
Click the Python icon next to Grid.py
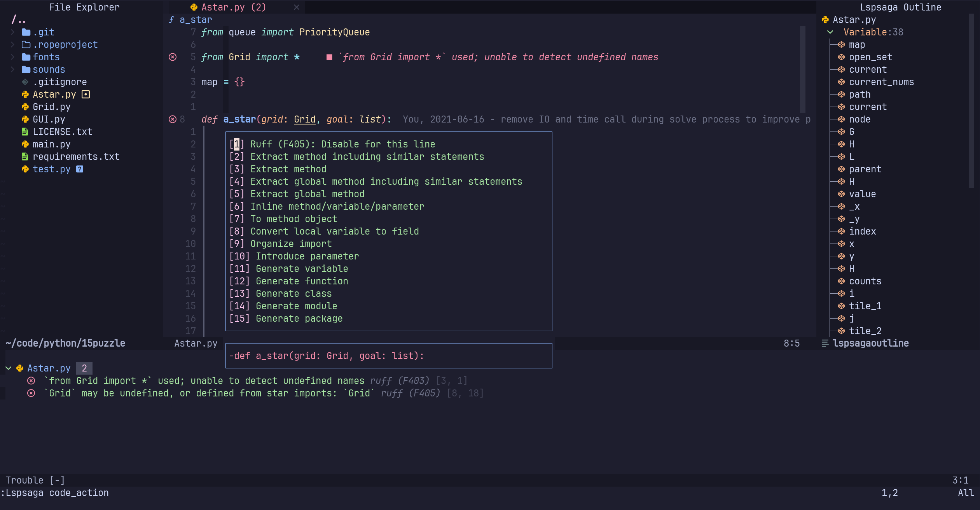[25, 107]
